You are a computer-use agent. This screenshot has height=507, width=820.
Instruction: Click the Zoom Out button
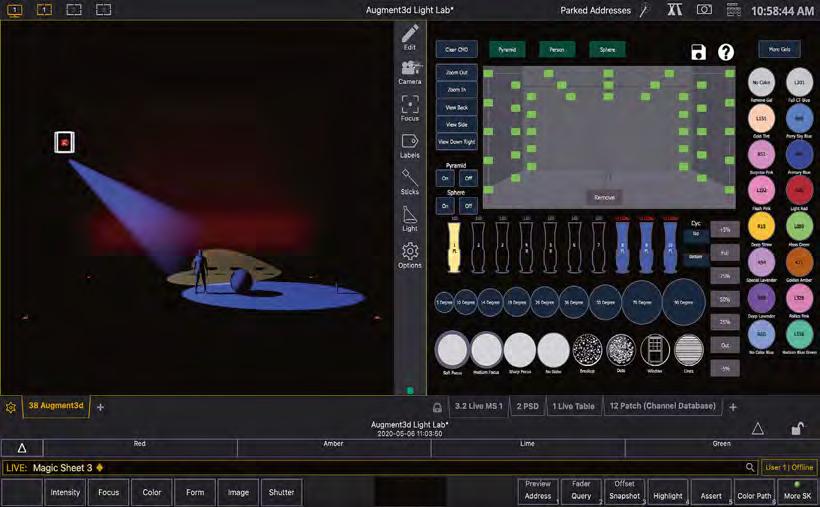click(457, 73)
